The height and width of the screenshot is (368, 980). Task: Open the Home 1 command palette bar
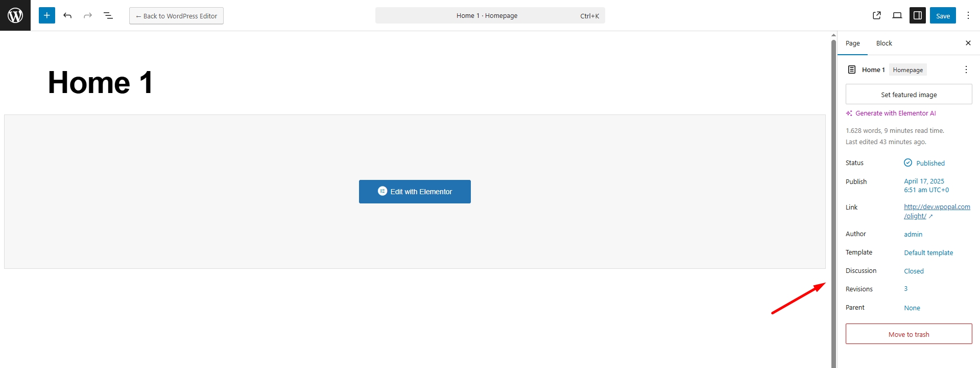[490, 15]
